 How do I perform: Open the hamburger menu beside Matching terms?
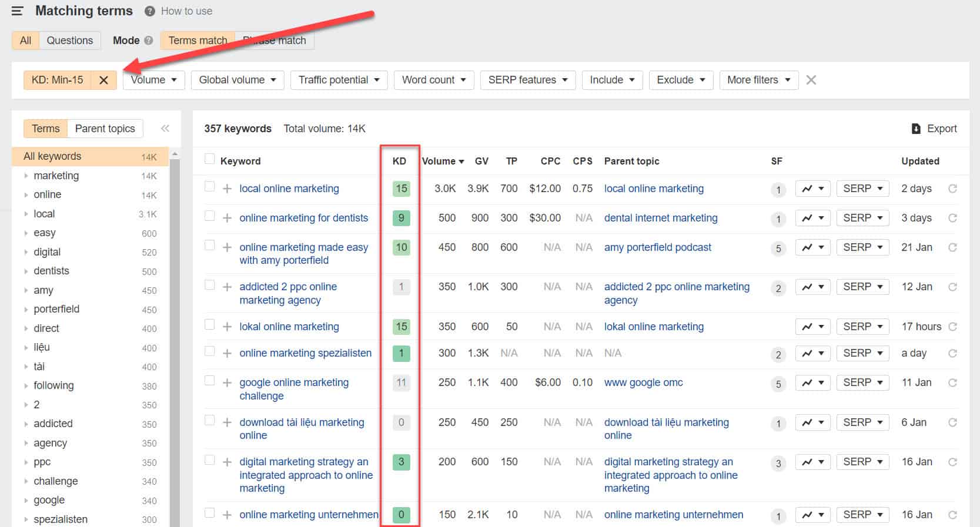point(18,11)
